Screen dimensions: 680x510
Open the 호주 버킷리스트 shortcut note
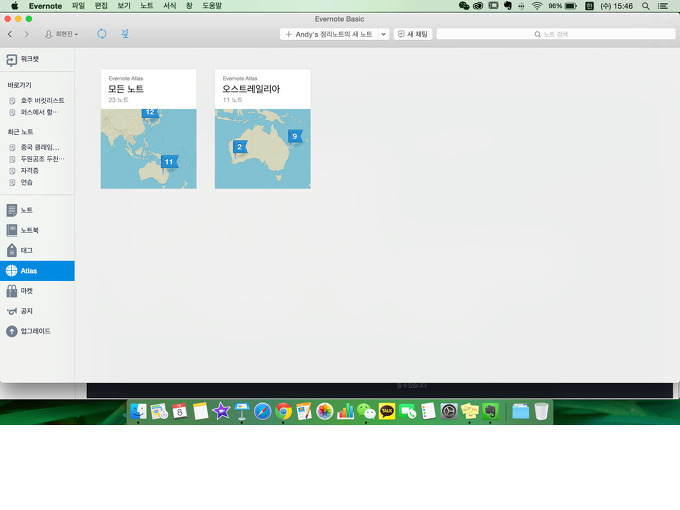(37, 101)
